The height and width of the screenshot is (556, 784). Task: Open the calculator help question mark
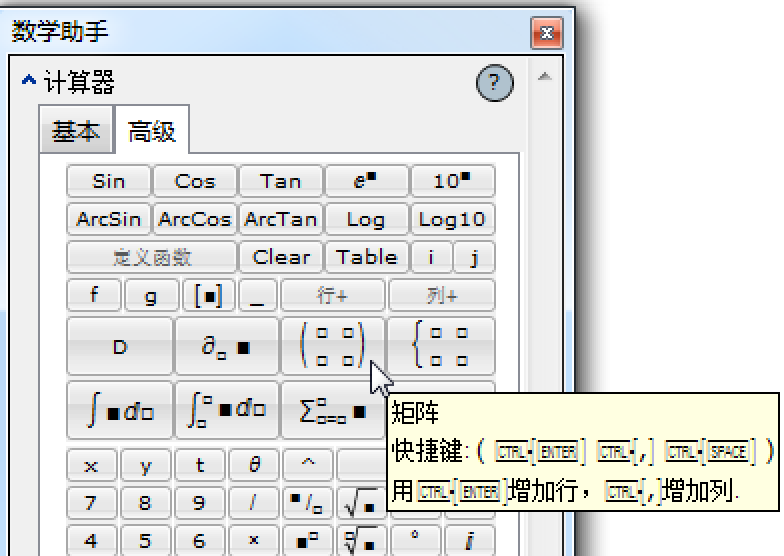[494, 82]
